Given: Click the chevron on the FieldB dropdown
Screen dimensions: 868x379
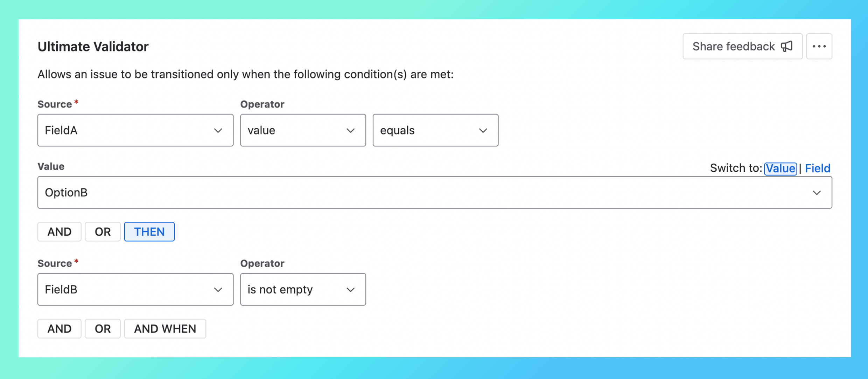Looking at the screenshot, I should click(x=218, y=289).
